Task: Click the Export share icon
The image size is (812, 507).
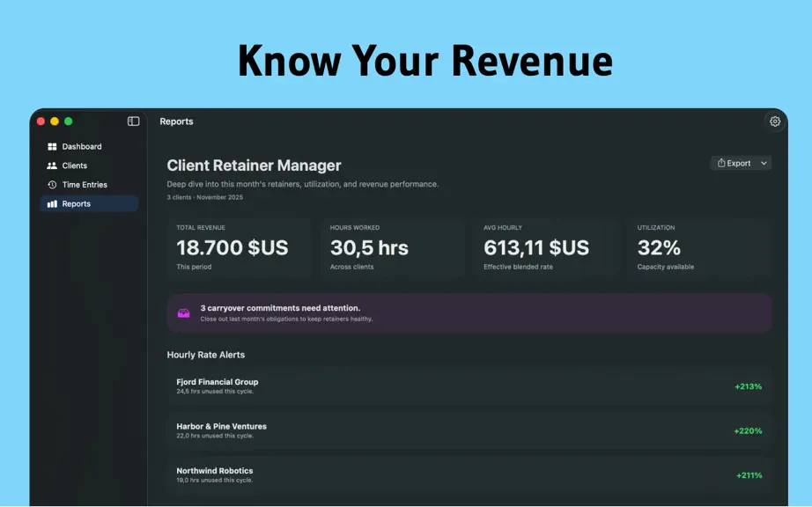Action: [x=721, y=163]
